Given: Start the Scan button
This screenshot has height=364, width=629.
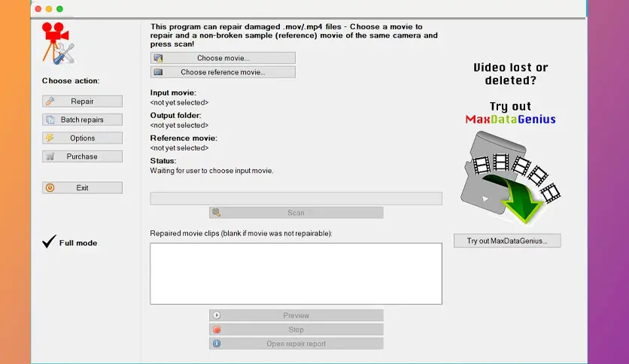Looking at the screenshot, I should click(296, 213).
